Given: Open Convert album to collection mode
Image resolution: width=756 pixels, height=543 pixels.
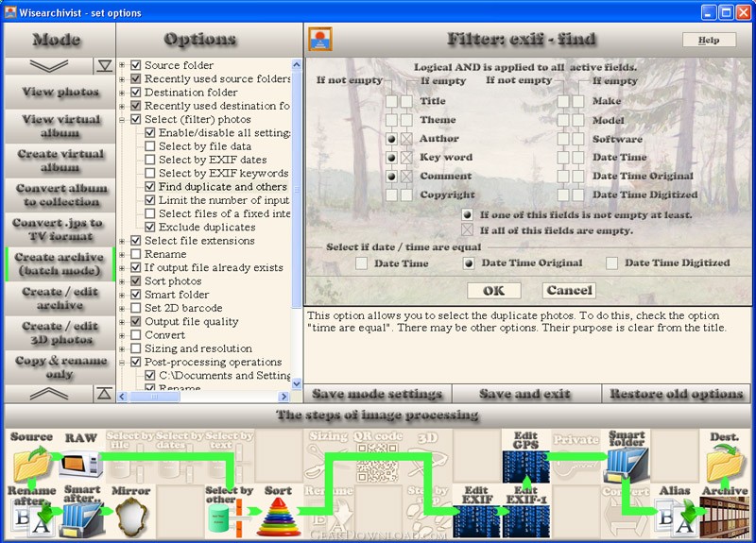Looking at the screenshot, I should pos(60,195).
